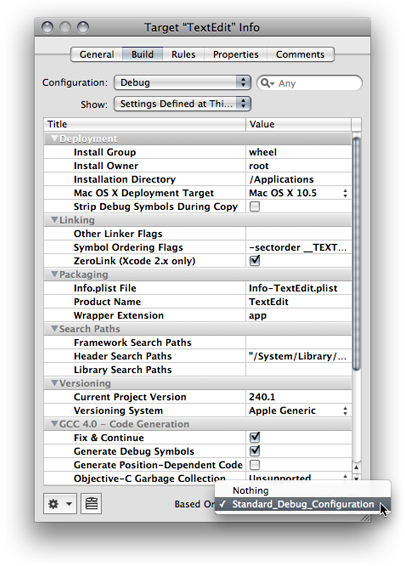Click the Info-TextEdit.plist value
Image resolution: width=405 pixels, height=566 pixels.
299,288
